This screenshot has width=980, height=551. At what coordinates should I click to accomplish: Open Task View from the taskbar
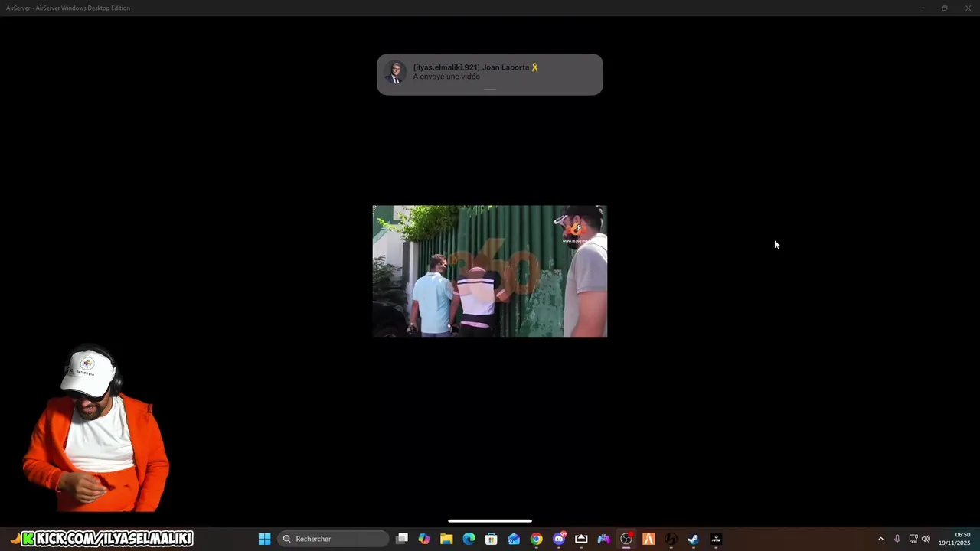[x=402, y=539]
